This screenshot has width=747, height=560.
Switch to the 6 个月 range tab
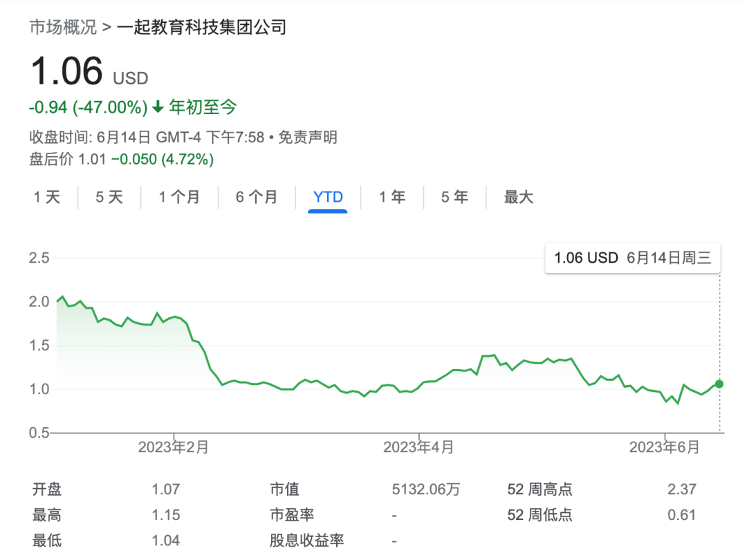pos(257,197)
